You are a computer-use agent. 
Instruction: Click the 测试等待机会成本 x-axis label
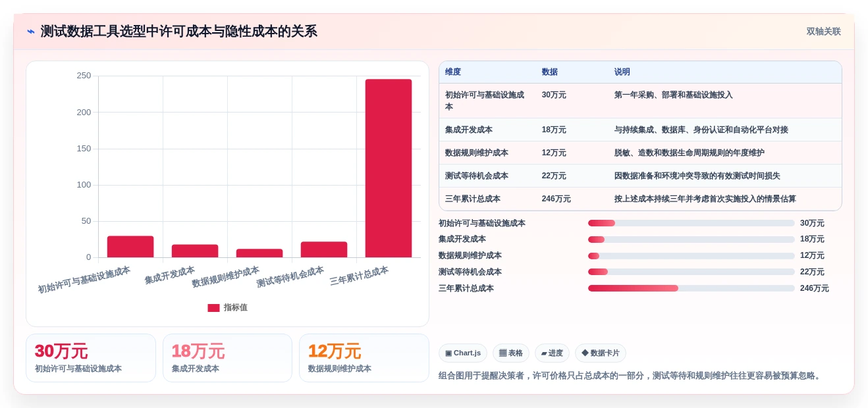290,278
